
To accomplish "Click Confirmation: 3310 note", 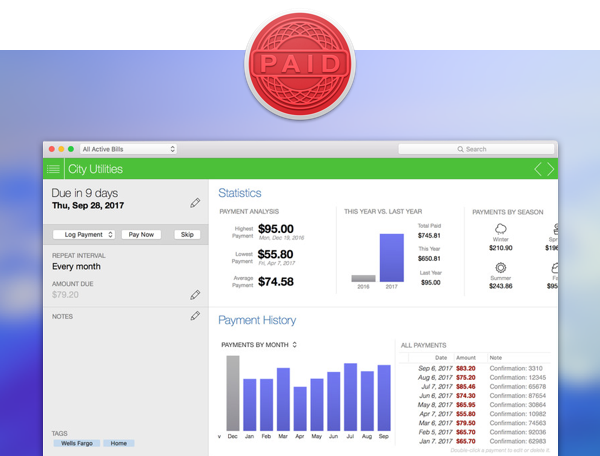I will point(516,368).
